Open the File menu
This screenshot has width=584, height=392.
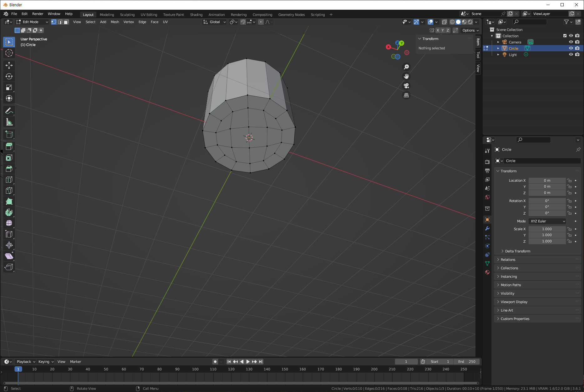(x=14, y=14)
